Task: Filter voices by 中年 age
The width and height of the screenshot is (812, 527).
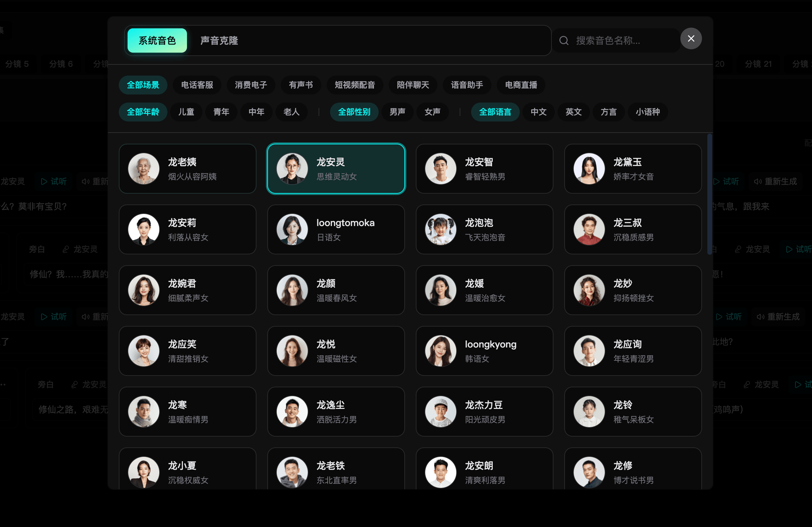Action: click(x=256, y=112)
